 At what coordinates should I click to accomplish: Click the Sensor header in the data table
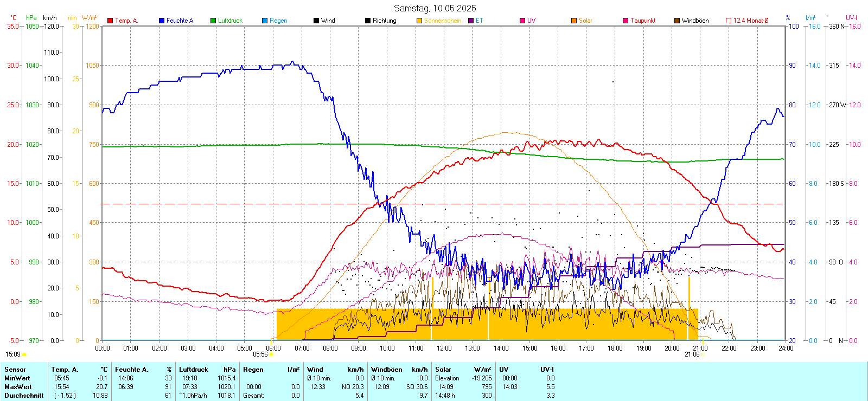(x=15, y=370)
